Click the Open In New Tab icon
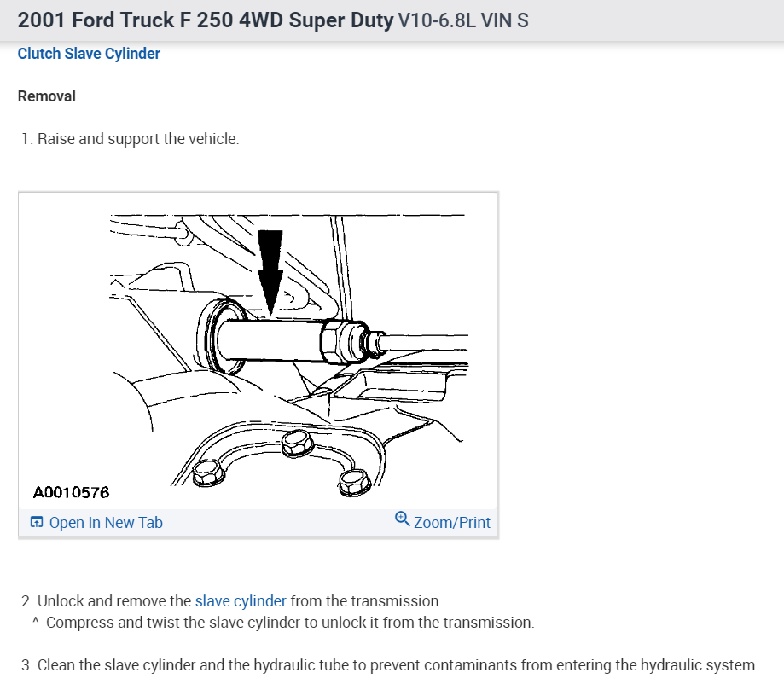 (37, 523)
